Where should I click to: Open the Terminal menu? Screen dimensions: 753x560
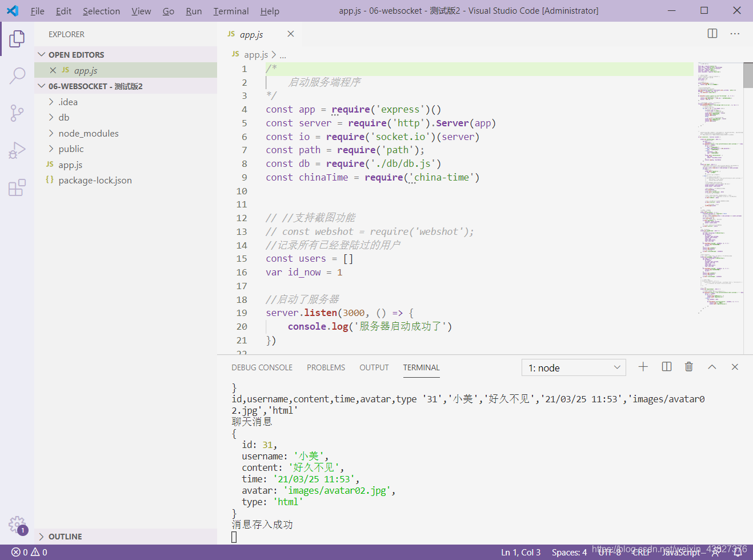coord(231,11)
